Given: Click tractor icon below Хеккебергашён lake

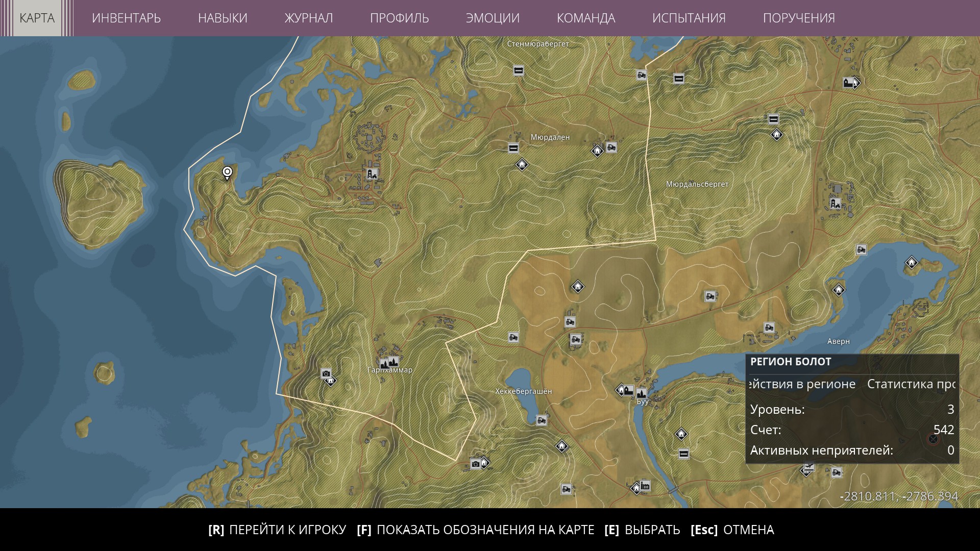Looking at the screenshot, I should [x=541, y=420].
